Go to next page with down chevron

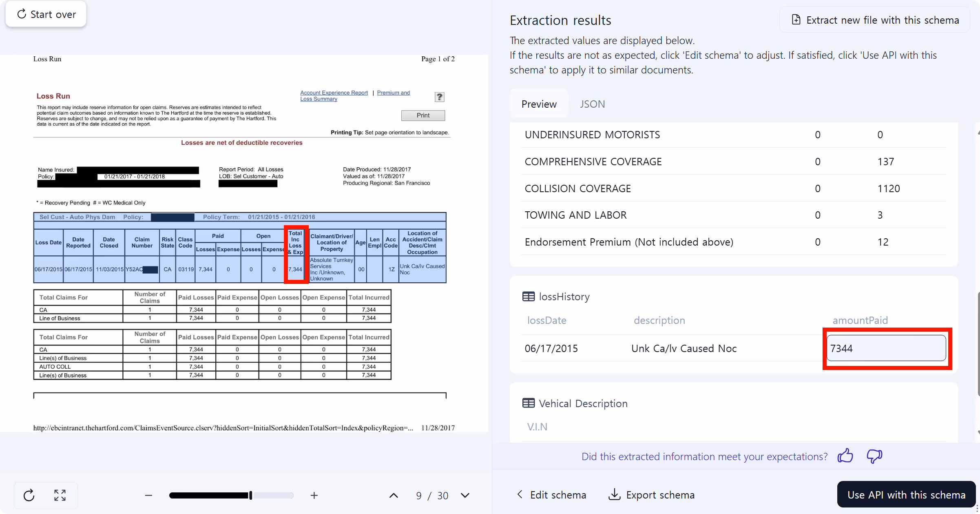465,495
